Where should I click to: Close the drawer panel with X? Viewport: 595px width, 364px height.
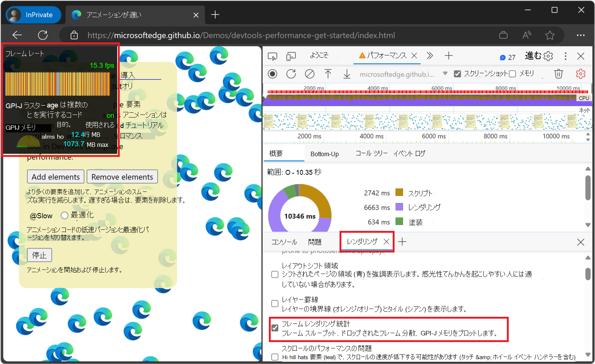[580, 242]
